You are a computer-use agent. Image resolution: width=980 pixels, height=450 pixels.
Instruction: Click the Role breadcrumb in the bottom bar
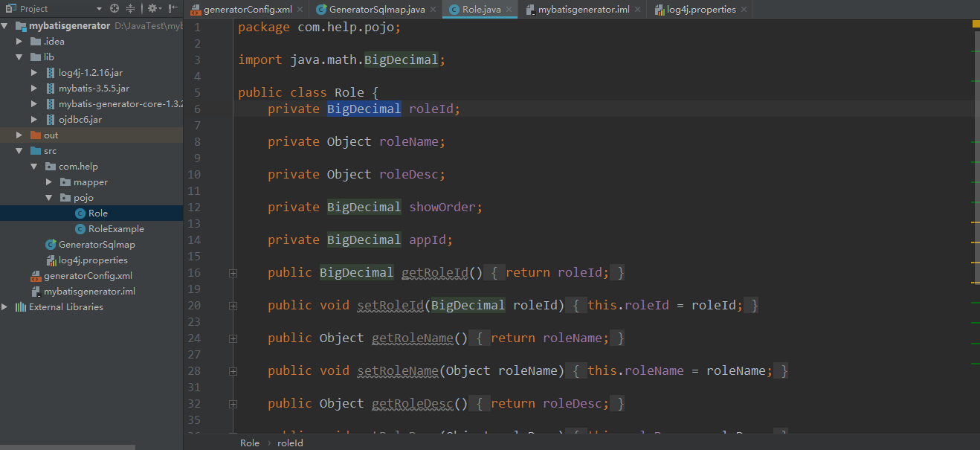click(250, 443)
